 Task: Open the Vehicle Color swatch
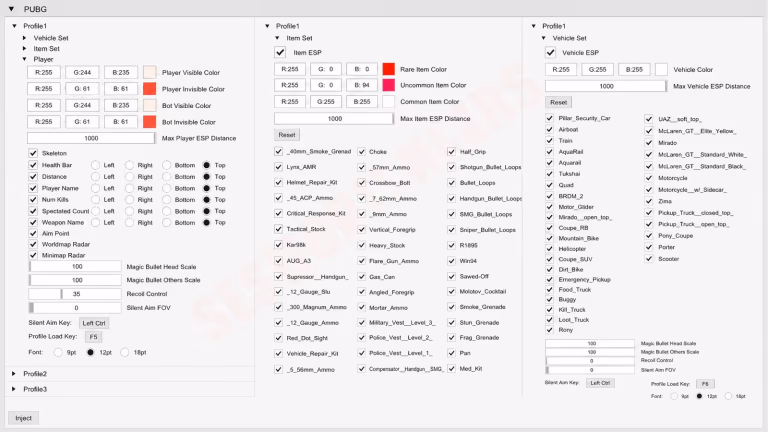tap(661, 70)
